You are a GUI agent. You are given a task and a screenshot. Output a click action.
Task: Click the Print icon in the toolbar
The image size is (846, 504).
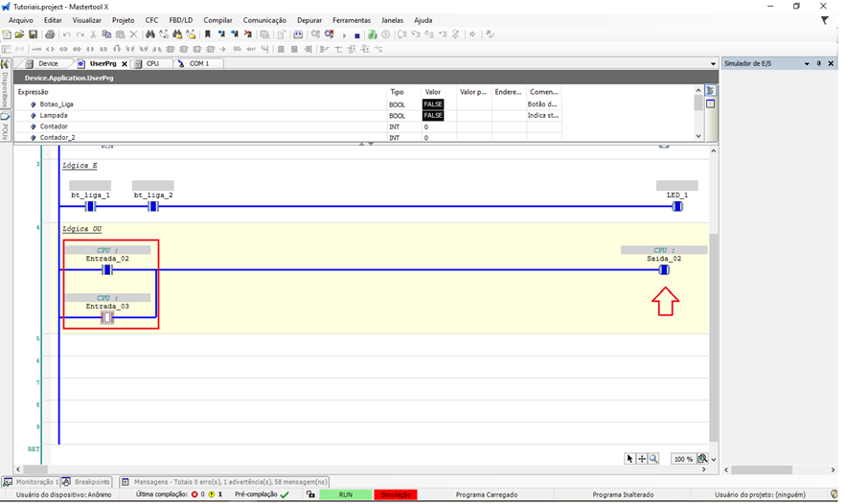tap(50, 34)
